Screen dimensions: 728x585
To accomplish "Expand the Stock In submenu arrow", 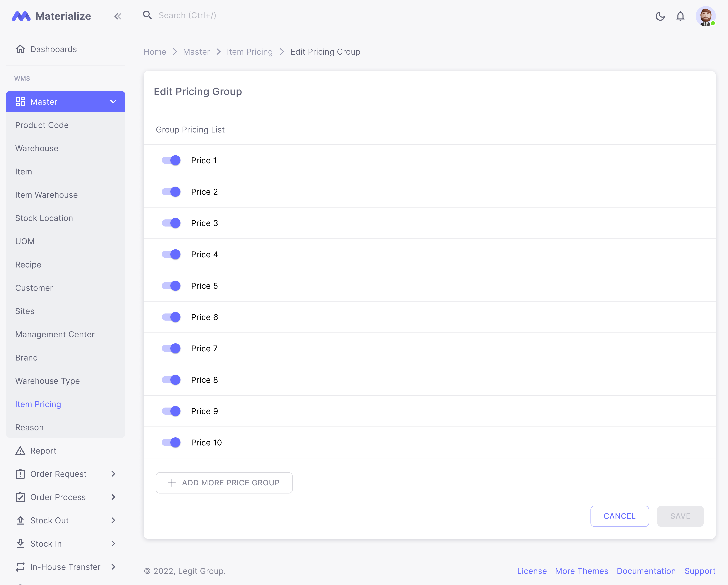I will 113,544.
